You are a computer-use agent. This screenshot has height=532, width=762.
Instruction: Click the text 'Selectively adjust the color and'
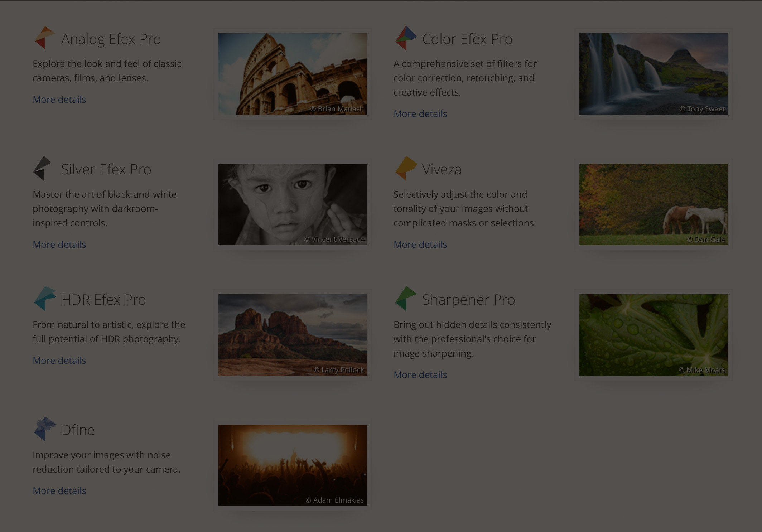pos(460,194)
